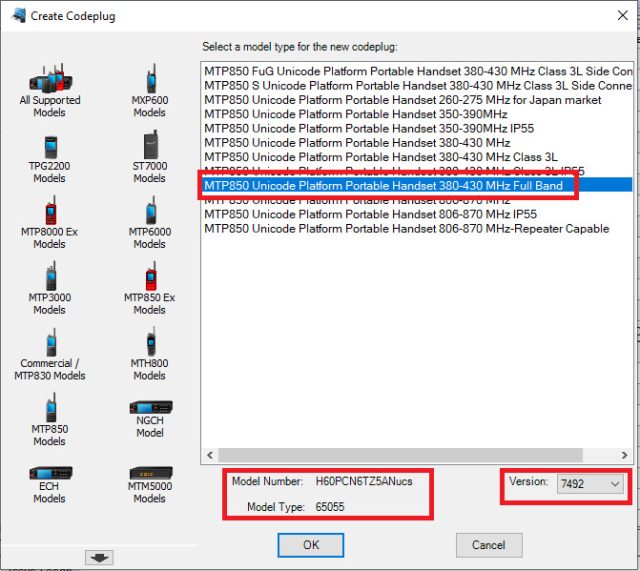Select MTP850 FuG Unicode 380-430 MHz Class 3L

point(418,71)
